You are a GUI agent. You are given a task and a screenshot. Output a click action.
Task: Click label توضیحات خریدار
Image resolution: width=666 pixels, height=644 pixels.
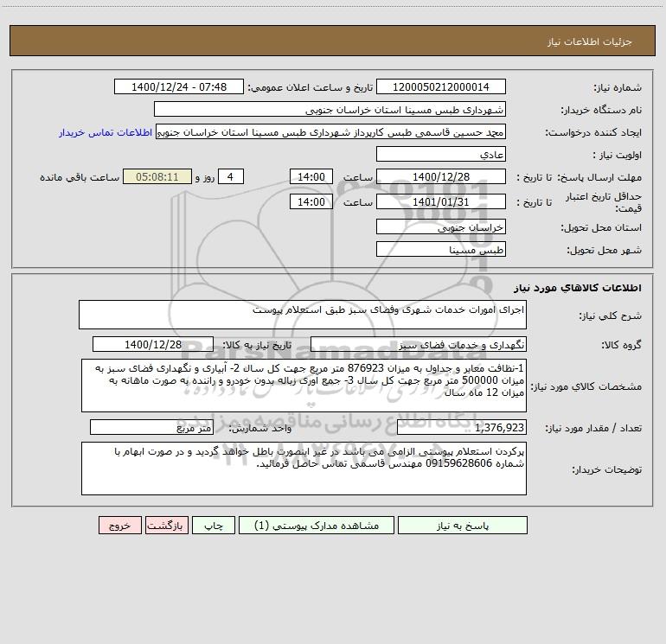coord(607,470)
